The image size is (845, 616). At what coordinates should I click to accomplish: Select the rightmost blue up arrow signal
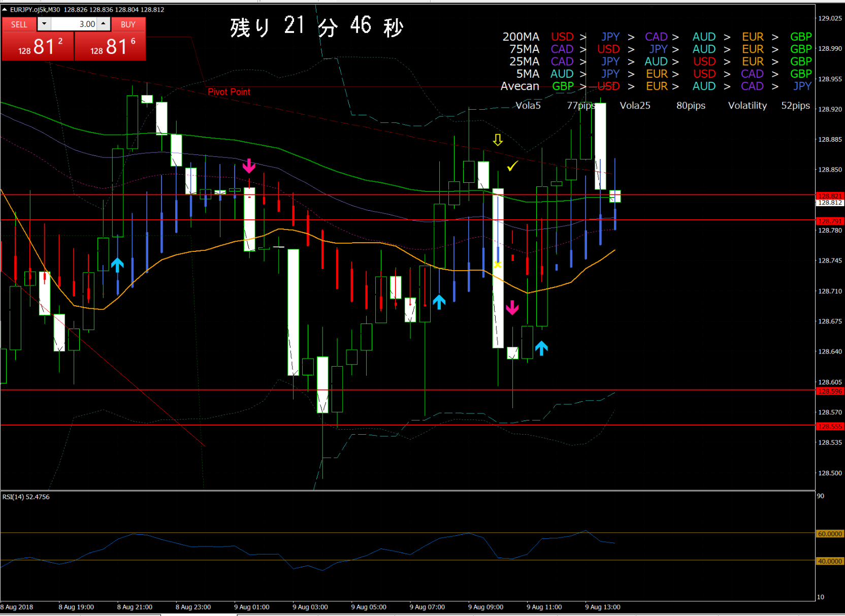(x=541, y=348)
